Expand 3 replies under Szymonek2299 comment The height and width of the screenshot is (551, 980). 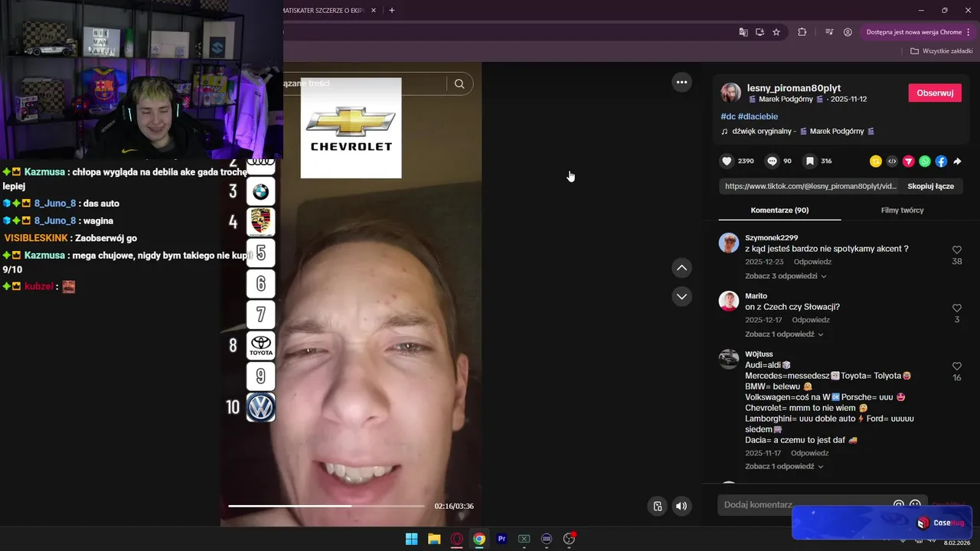786,276
